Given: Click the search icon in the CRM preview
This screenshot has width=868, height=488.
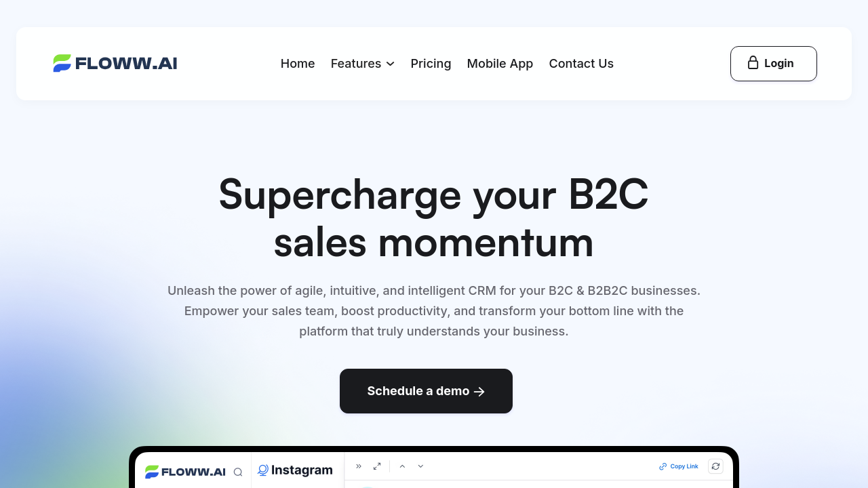Looking at the screenshot, I should [238, 472].
